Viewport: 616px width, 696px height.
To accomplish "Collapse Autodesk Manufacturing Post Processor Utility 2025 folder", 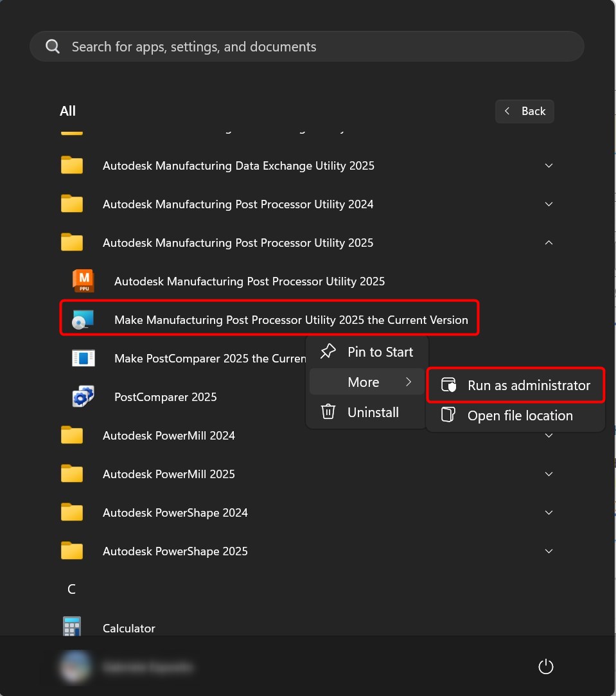I will (x=549, y=242).
